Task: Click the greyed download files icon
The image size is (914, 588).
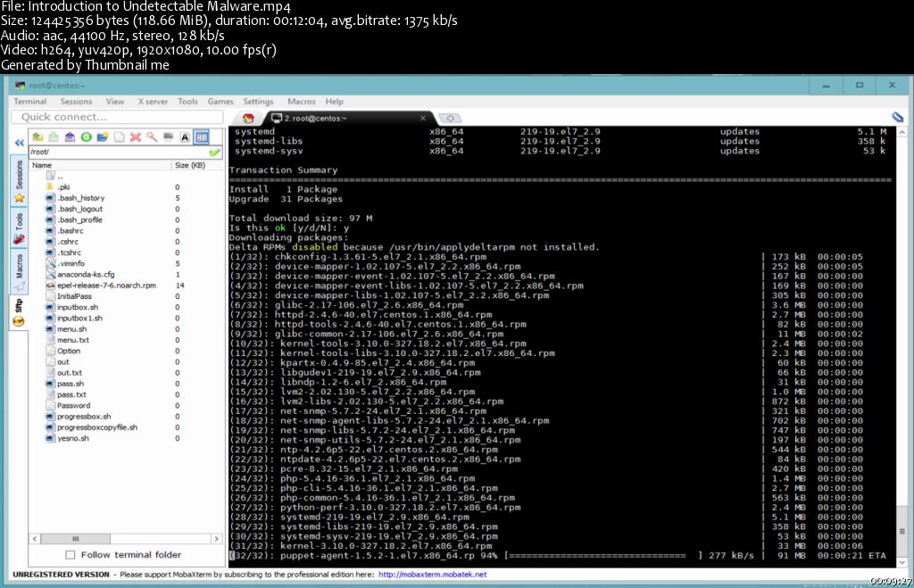Action: pos(54,137)
